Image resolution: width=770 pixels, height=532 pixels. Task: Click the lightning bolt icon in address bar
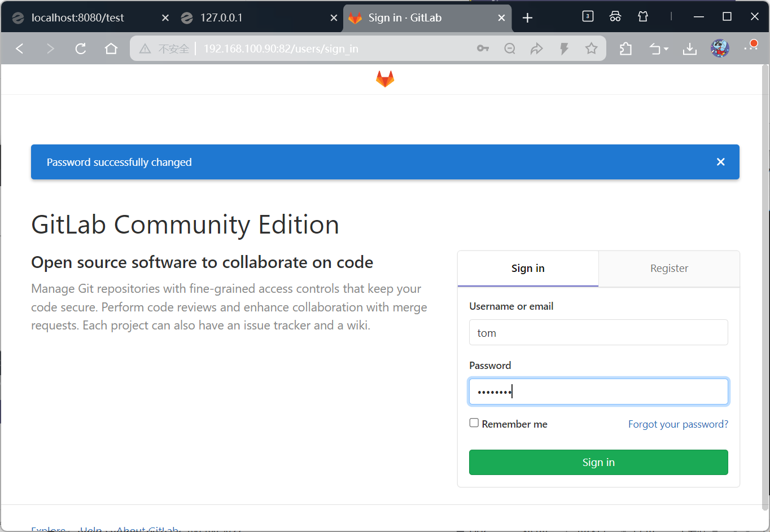pyautogui.click(x=564, y=49)
